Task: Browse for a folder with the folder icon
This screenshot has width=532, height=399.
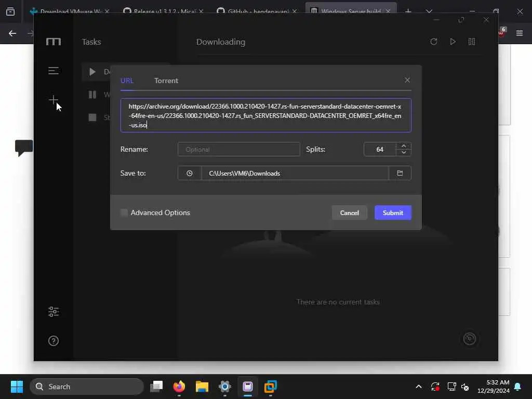Action: click(400, 173)
